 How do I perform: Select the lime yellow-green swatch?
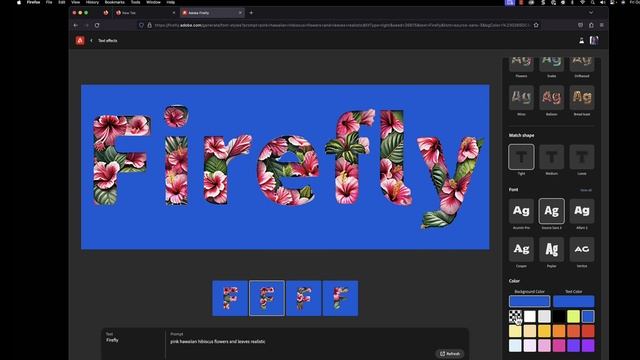(x=573, y=316)
